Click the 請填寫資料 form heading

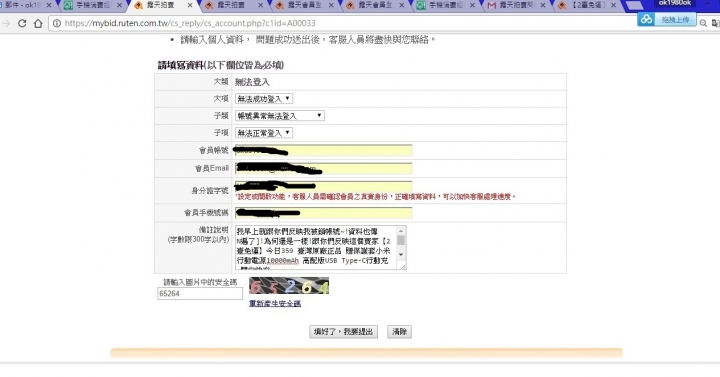(220, 65)
